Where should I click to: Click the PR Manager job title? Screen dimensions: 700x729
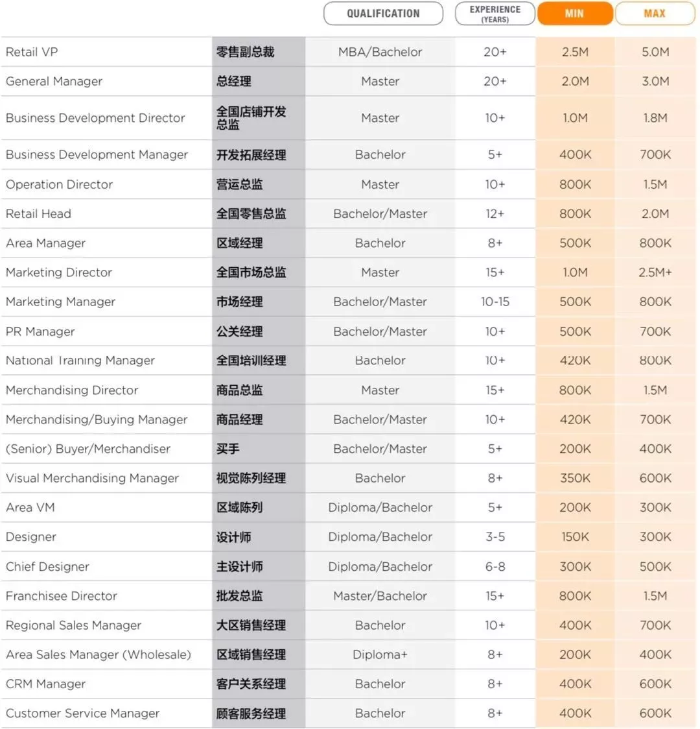[x=40, y=331]
